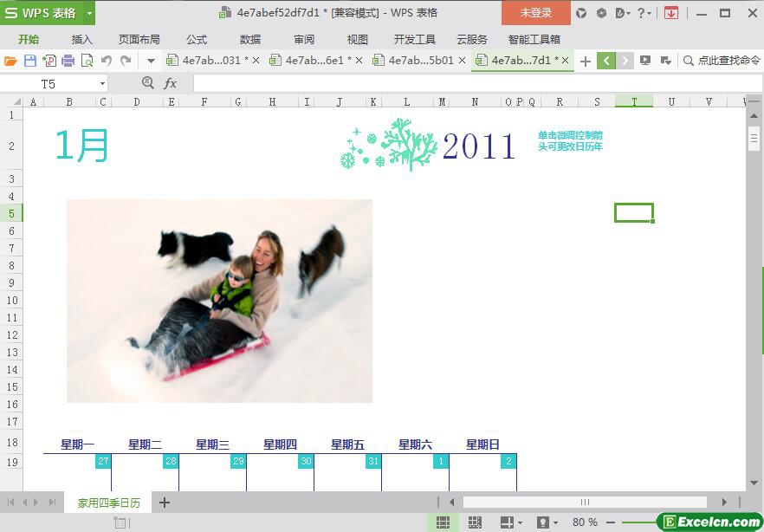Add a new sheet with plus button
The image size is (764, 532).
[165, 503]
